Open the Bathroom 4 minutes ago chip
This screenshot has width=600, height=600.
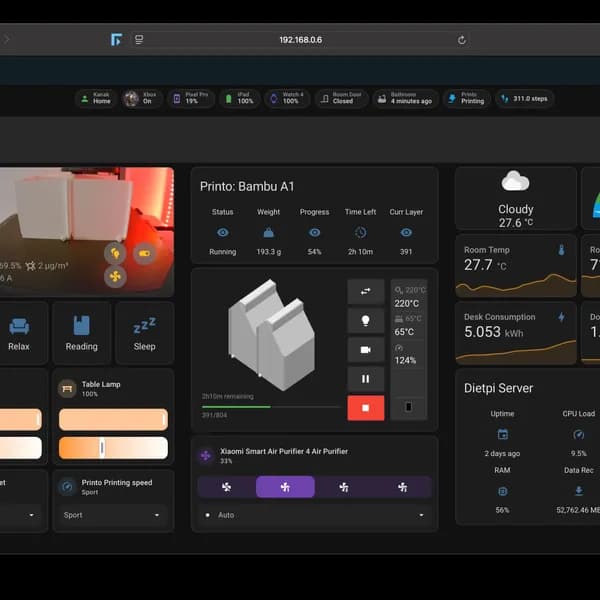click(x=405, y=98)
